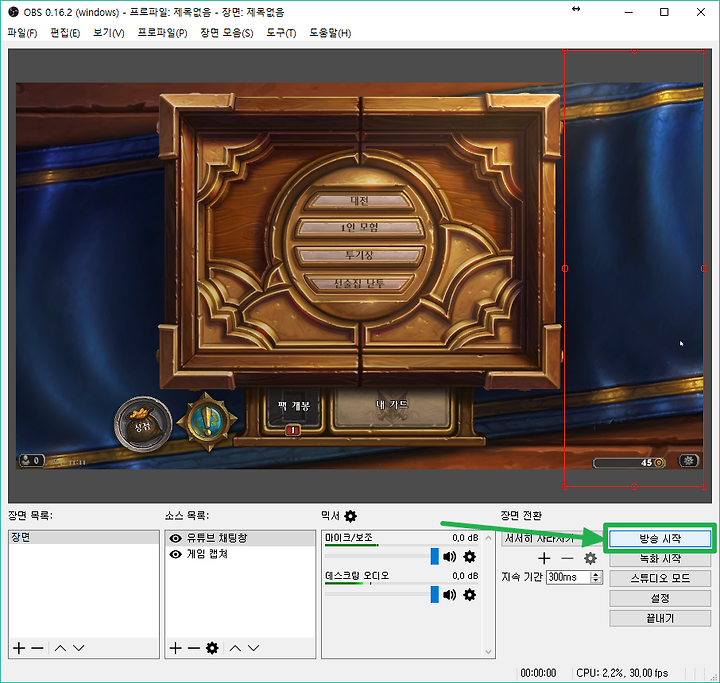Open the scene transition type dropdown
The width and height of the screenshot is (720, 683).
pos(551,538)
